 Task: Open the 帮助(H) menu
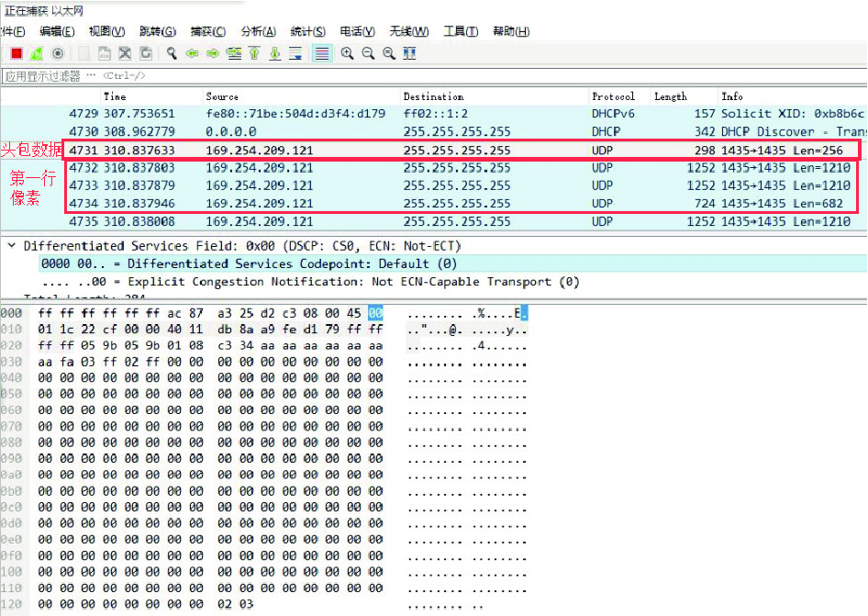click(x=511, y=31)
